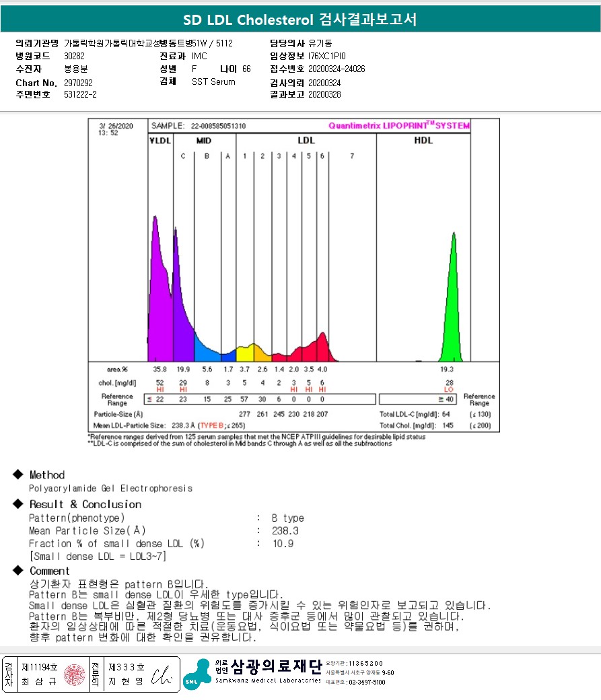601x700 pixels.
Task: Click the handwritten signature beside 지현영
Action: pyautogui.click(x=162, y=676)
